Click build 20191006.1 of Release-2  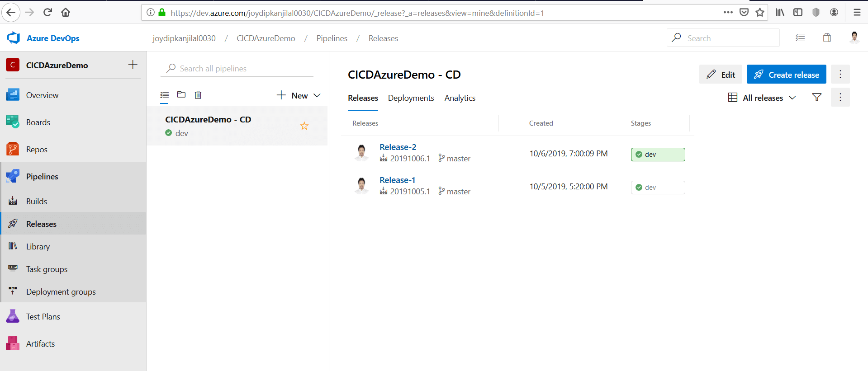[x=405, y=158]
